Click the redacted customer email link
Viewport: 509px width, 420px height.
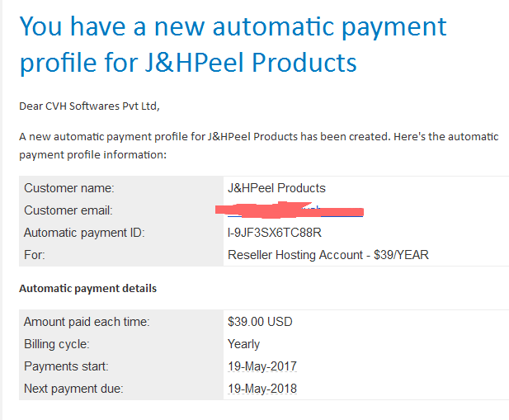tap(295, 210)
